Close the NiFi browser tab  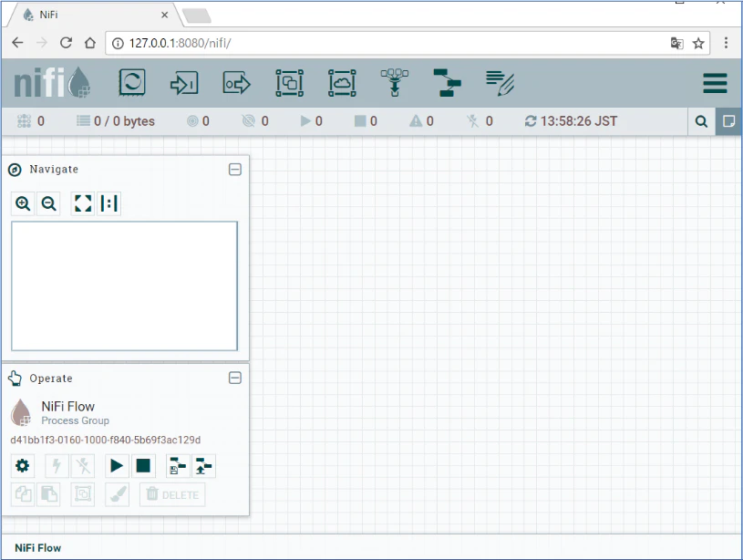tap(164, 16)
